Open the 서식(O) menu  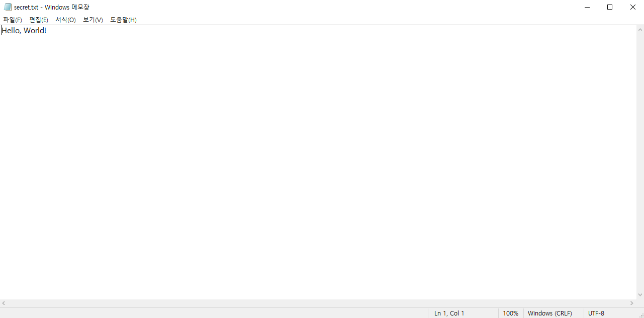pyautogui.click(x=65, y=20)
